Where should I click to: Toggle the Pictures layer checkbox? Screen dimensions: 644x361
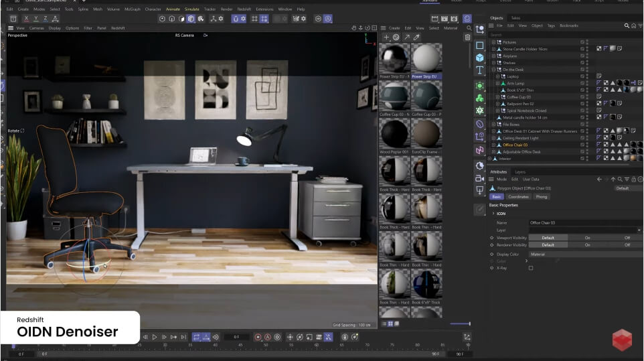tap(582, 42)
